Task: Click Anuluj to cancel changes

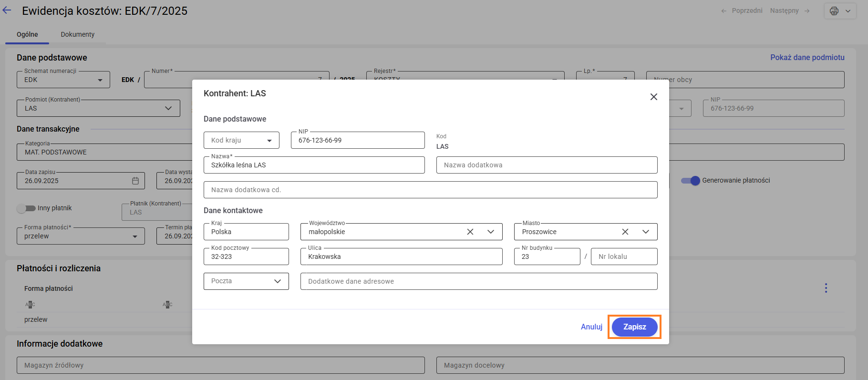Action: tap(591, 327)
